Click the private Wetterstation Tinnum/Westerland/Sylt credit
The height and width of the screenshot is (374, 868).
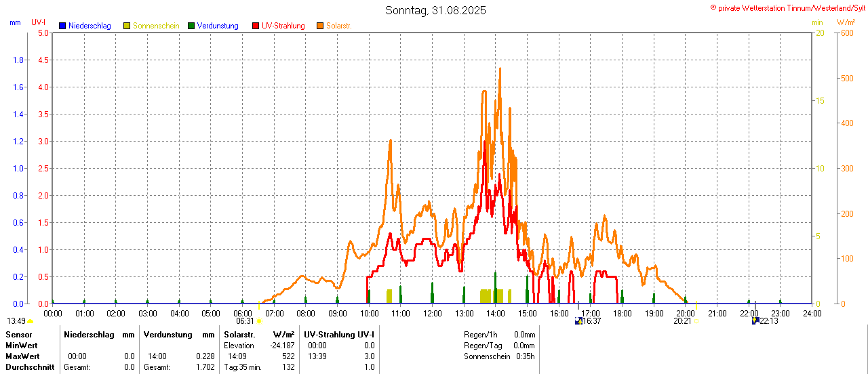[x=787, y=7]
